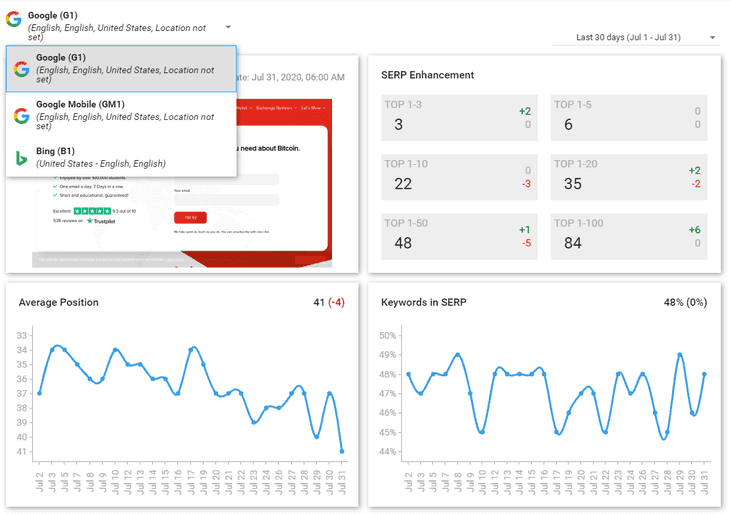This screenshot has height=514, width=730.
Task: Select Google (G1) option icon in dropdown
Action: [x=21, y=69]
